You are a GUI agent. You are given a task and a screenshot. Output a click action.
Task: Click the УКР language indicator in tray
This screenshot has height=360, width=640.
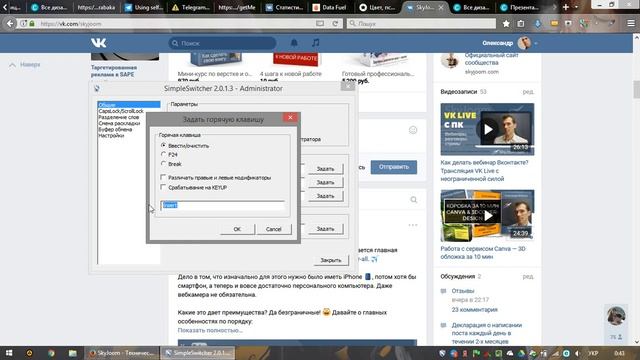point(593,353)
